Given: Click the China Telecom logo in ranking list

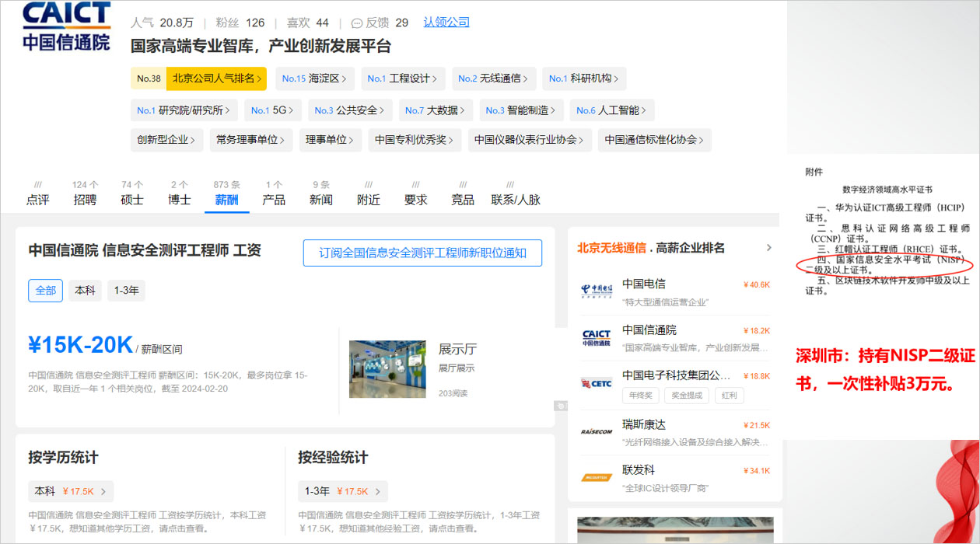Looking at the screenshot, I should point(597,291).
